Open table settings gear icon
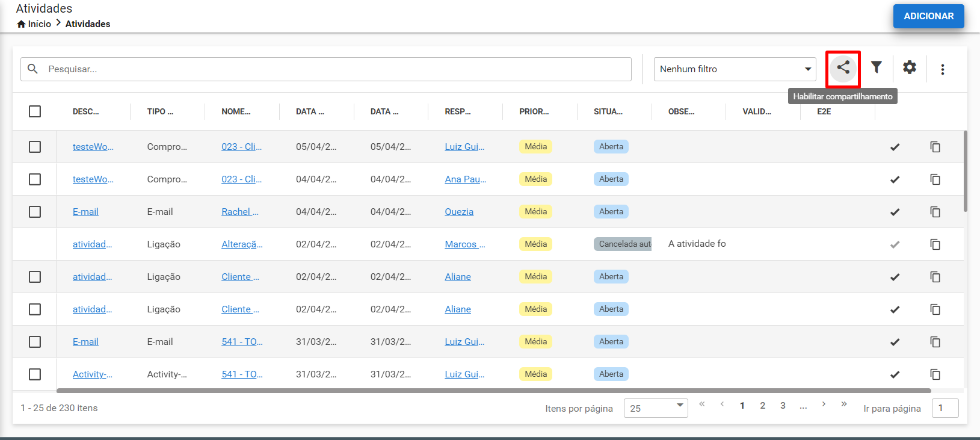 910,67
